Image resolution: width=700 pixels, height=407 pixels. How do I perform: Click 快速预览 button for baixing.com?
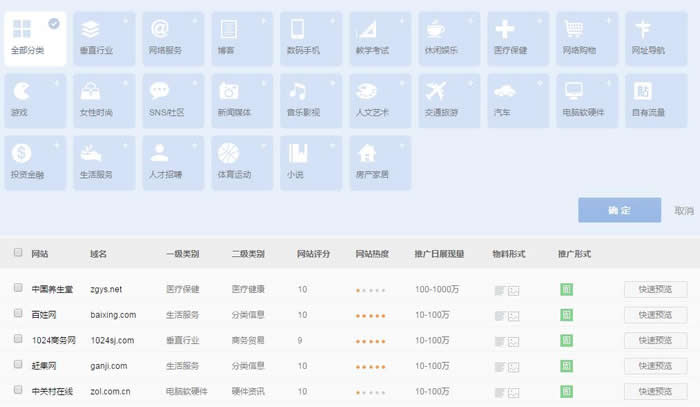[x=655, y=315]
